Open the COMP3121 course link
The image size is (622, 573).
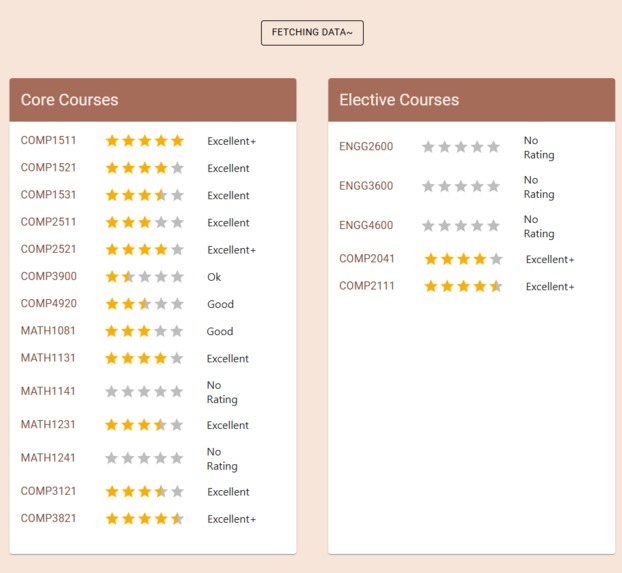[x=48, y=491]
